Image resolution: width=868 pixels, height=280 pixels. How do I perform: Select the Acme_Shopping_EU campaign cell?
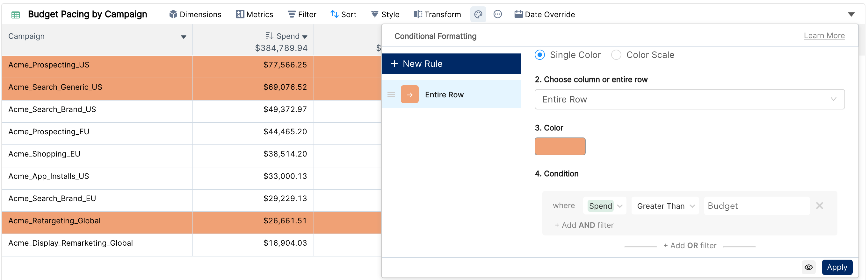[x=97, y=156]
